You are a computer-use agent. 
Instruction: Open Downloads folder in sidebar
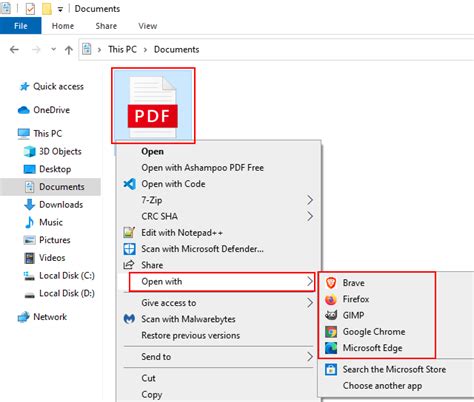tap(61, 205)
